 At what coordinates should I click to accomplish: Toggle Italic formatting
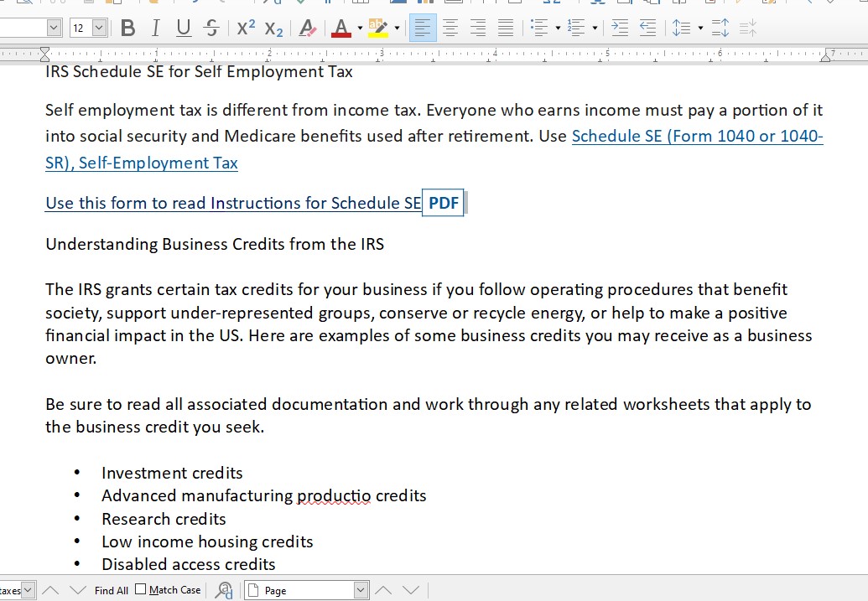pyautogui.click(x=155, y=28)
